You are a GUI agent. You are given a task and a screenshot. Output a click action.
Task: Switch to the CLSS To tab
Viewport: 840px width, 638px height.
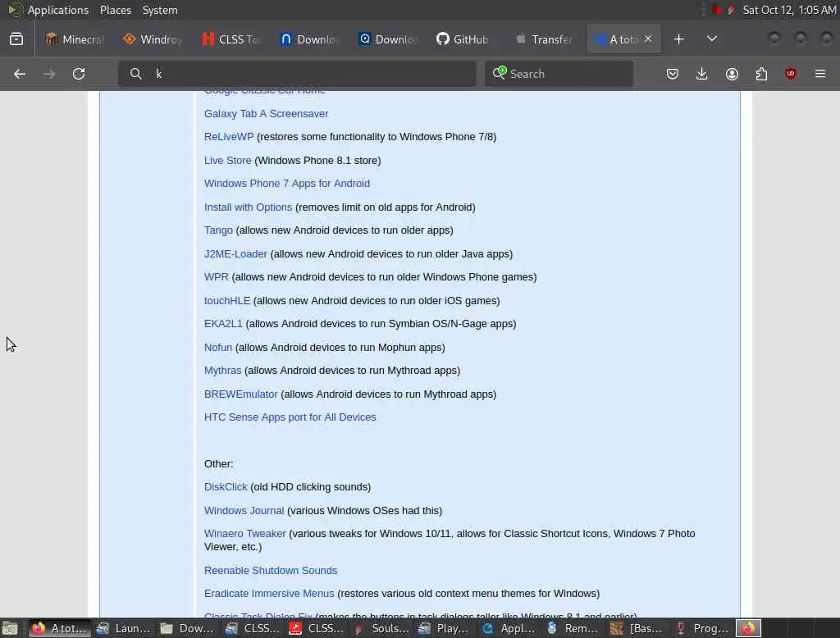231,39
